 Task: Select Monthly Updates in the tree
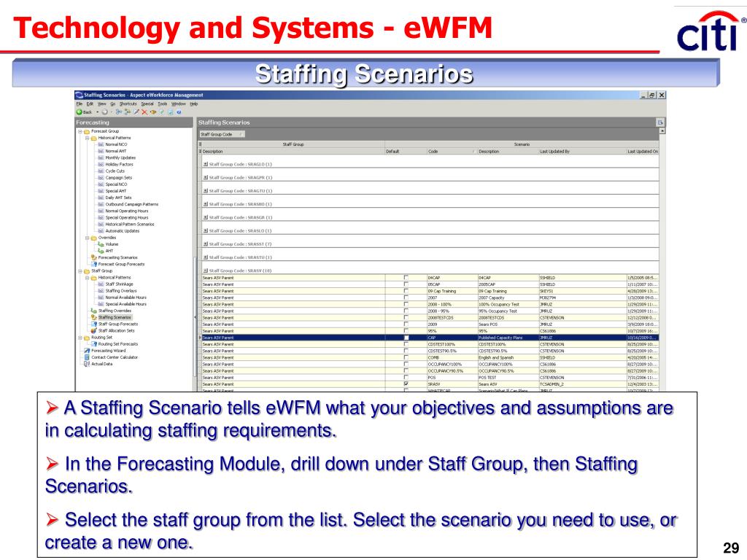tap(120, 157)
